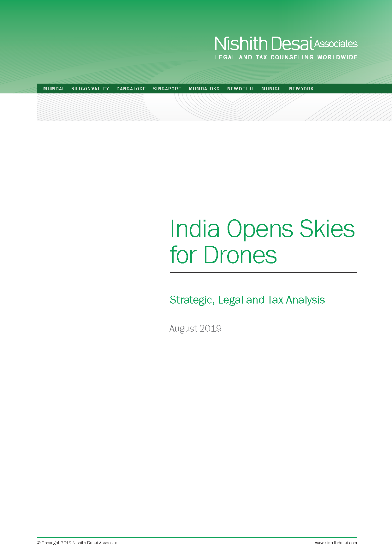This screenshot has width=392, height=556.
Task: Select the 'Legal and Tax Counseling Worldwide' tagline
Action: point(286,57)
